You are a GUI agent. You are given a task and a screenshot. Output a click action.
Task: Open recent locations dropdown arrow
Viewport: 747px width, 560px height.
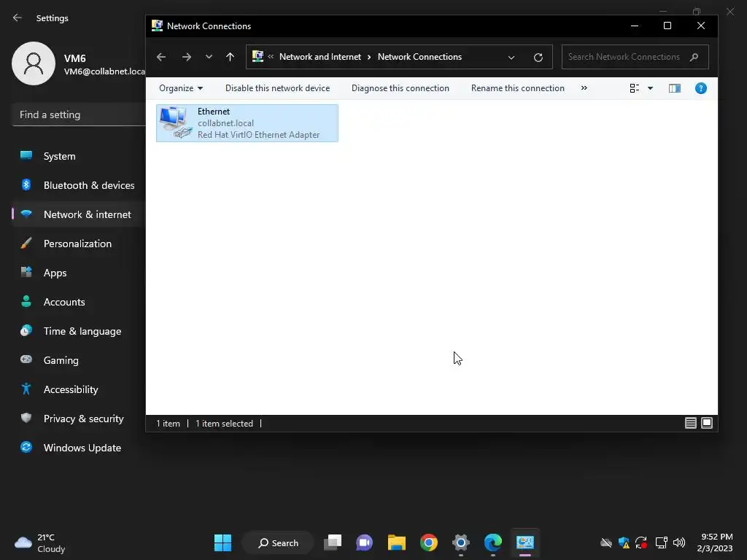click(x=209, y=57)
